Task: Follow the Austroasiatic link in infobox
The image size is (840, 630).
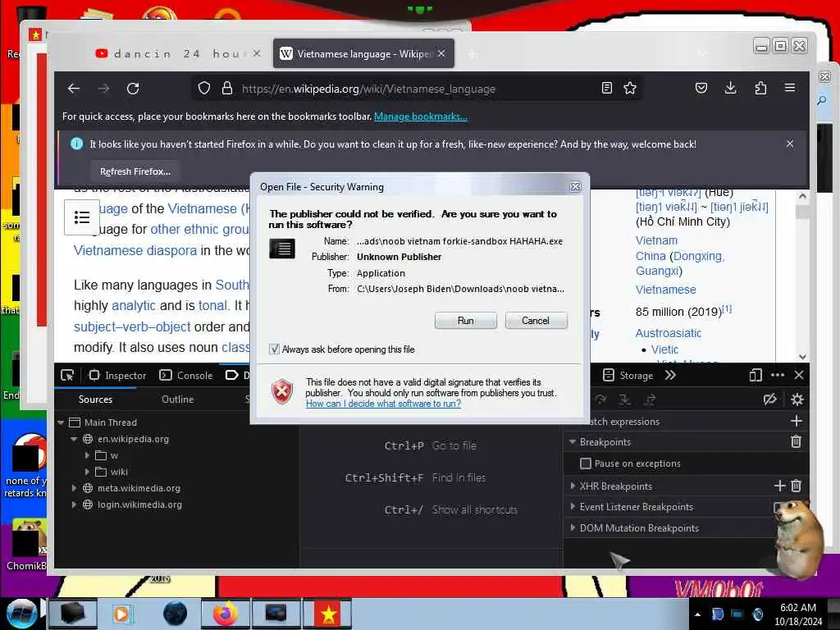Action: pos(668,333)
